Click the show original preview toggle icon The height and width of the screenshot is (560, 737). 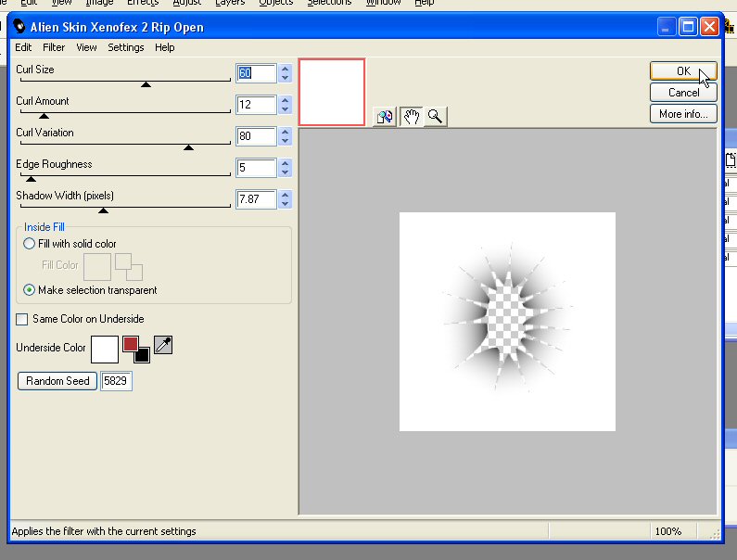385,117
